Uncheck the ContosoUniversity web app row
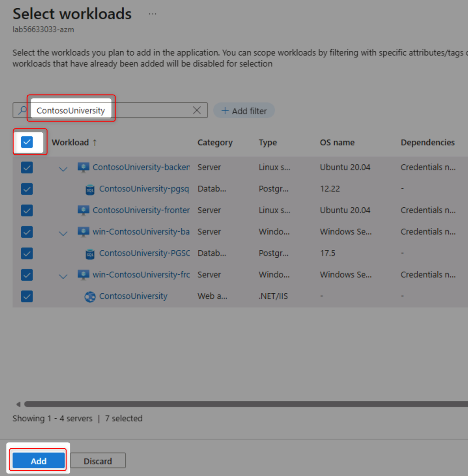 click(27, 297)
